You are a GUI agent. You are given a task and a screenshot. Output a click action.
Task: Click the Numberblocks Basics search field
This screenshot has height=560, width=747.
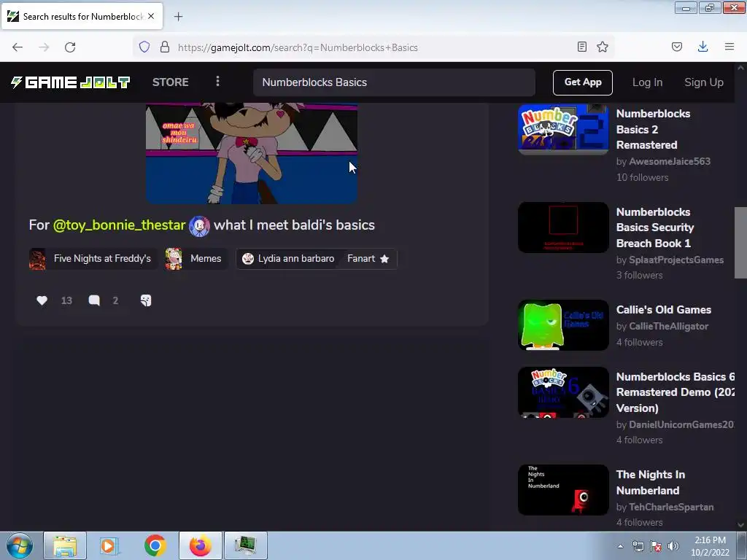pos(394,82)
